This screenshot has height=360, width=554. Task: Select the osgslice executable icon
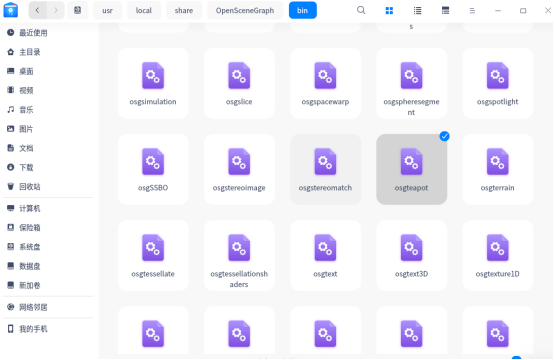pyautogui.click(x=239, y=76)
